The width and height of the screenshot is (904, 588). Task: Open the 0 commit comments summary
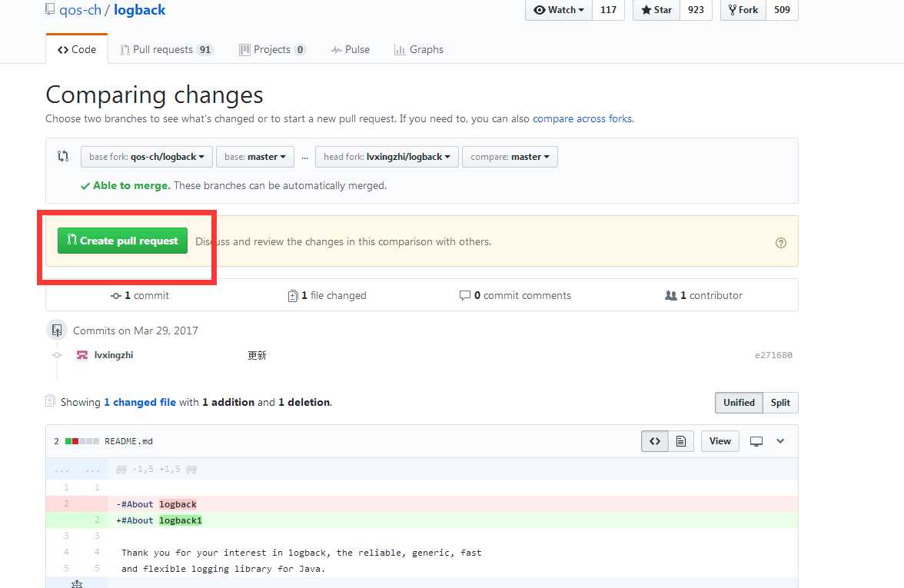pyautogui.click(x=515, y=295)
